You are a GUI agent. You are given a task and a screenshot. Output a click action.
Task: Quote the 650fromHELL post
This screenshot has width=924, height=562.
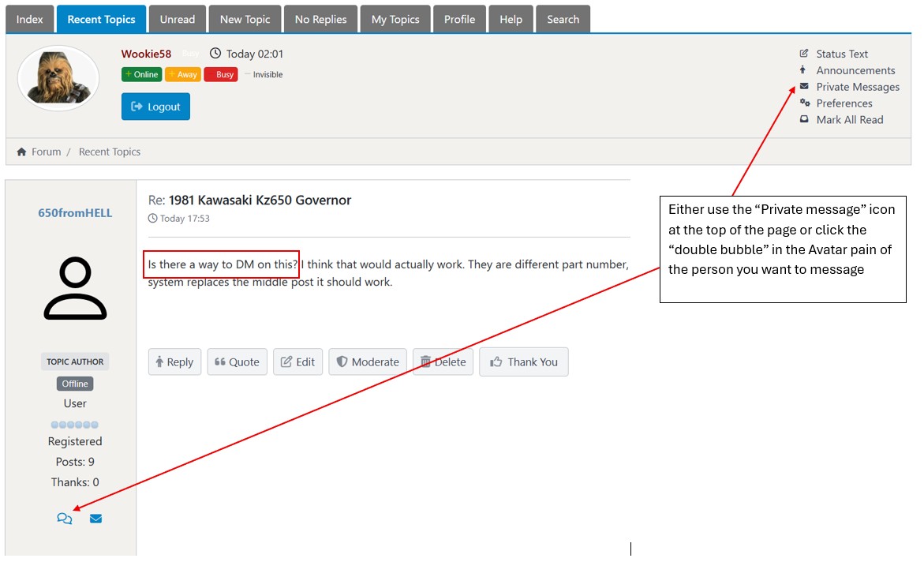237,362
